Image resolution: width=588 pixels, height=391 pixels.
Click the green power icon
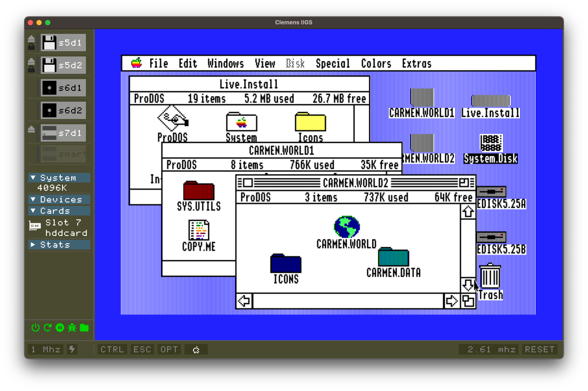tap(36, 328)
